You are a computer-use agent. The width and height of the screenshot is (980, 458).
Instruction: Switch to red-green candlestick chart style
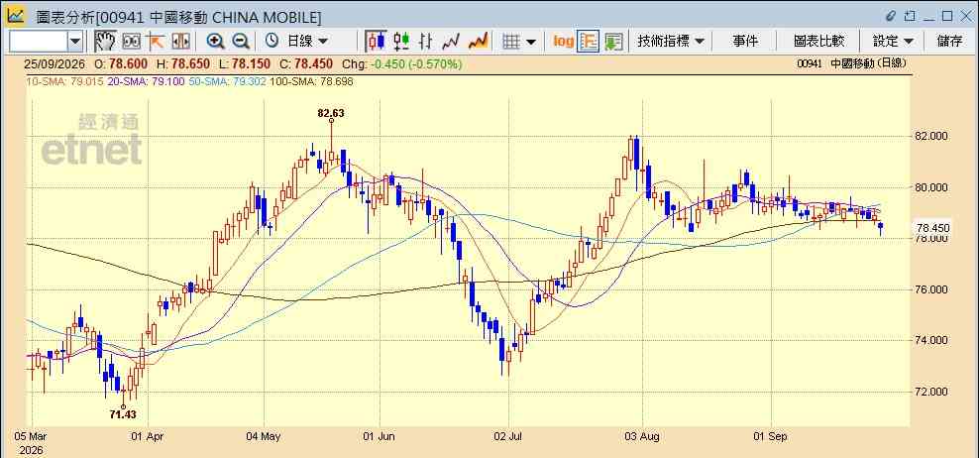[401, 42]
